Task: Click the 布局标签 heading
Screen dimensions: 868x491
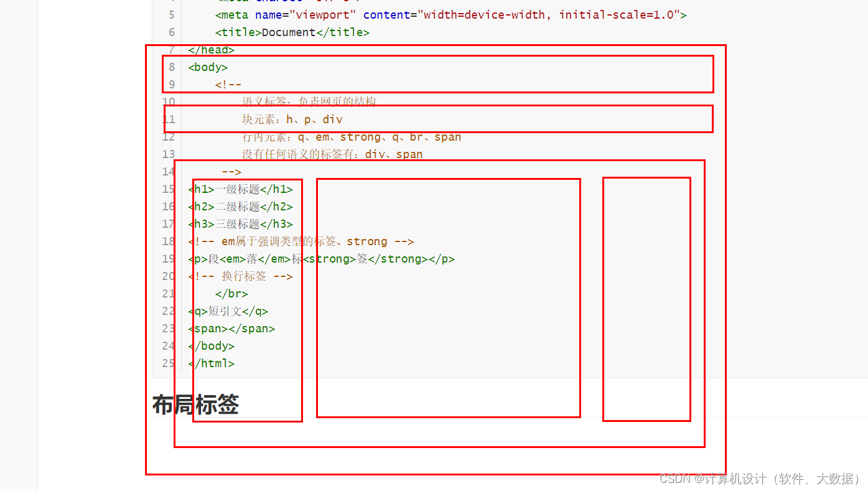Action: click(195, 404)
